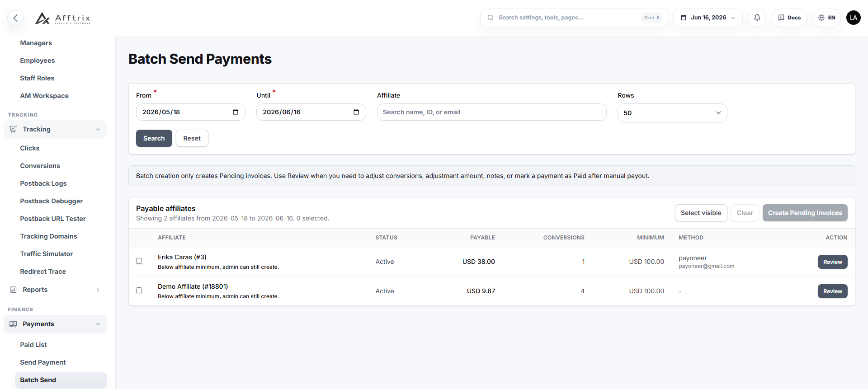This screenshot has width=868, height=389.
Task: Click the Demo Affiliate (#18801) name
Action: pyautogui.click(x=193, y=286)
